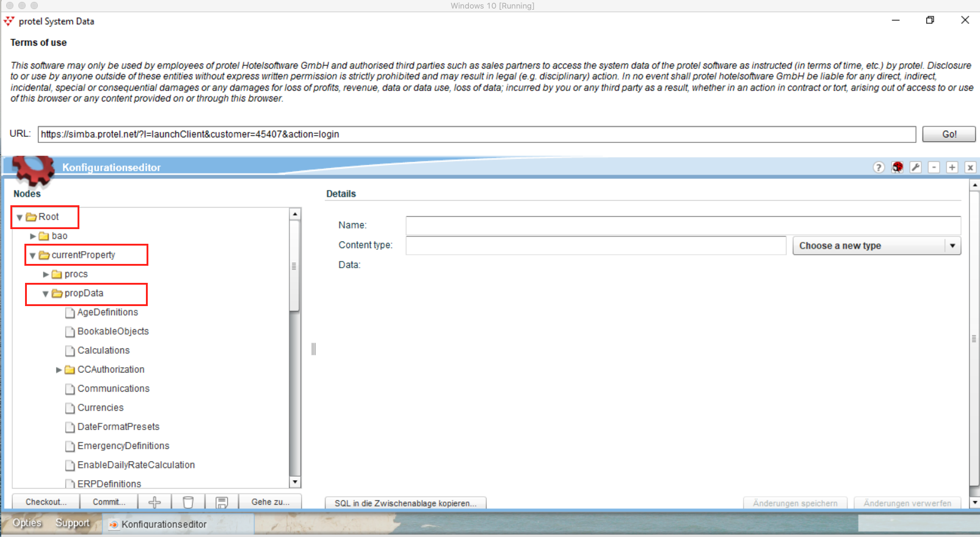980x537 pixels.
Task: Click the Änderungen speichern button
Action: click(x=795, y=503)
